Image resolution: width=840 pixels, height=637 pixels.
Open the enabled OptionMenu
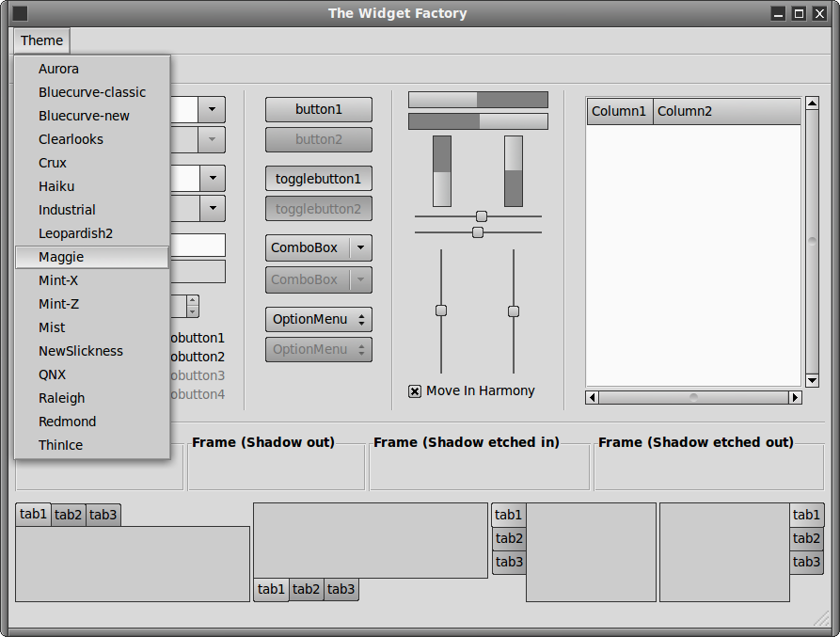pyautogui.click(x=319, y=320)
